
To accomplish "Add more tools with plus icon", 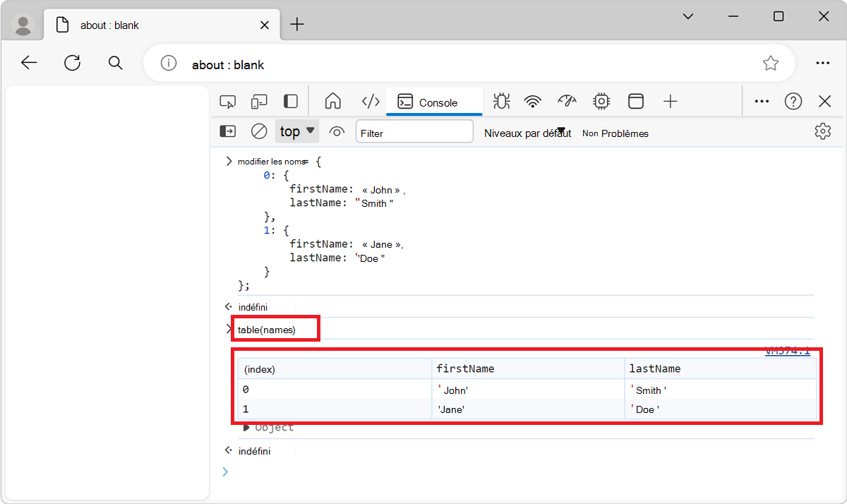I will [671, 102].
